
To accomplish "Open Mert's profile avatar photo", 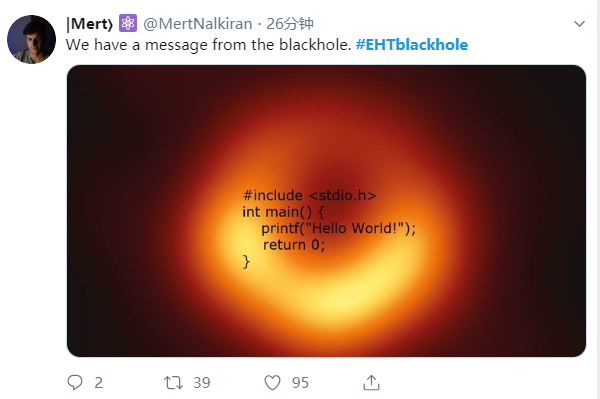I will (31, 39).
